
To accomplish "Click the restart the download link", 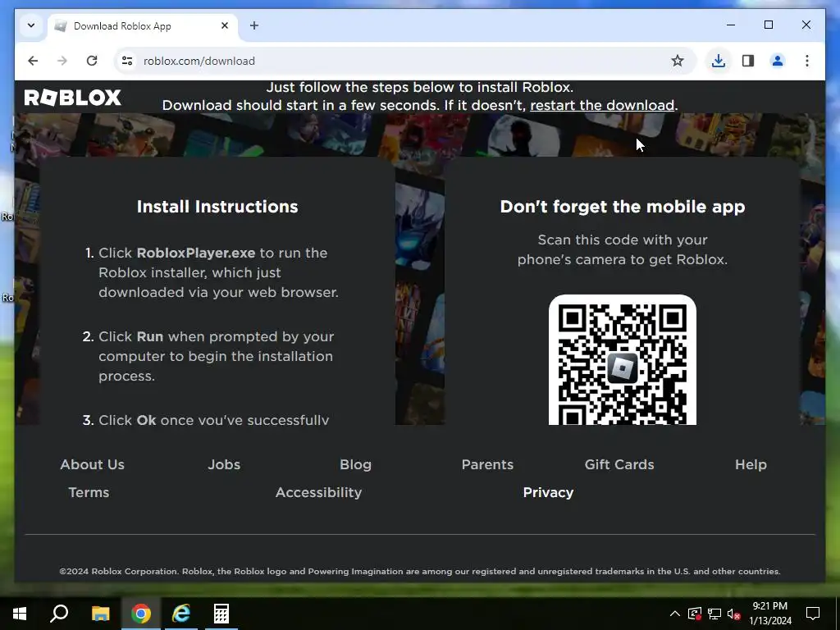I will point(602,105).
